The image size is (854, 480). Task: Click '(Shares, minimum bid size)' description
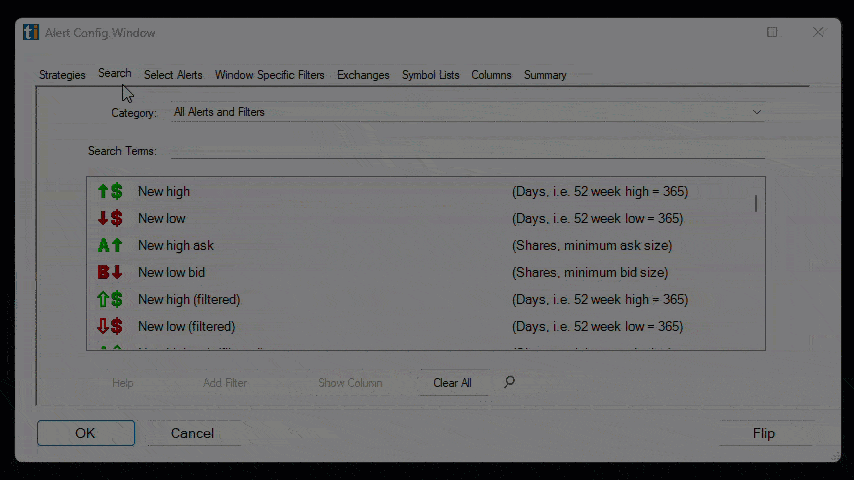point(590,272)
